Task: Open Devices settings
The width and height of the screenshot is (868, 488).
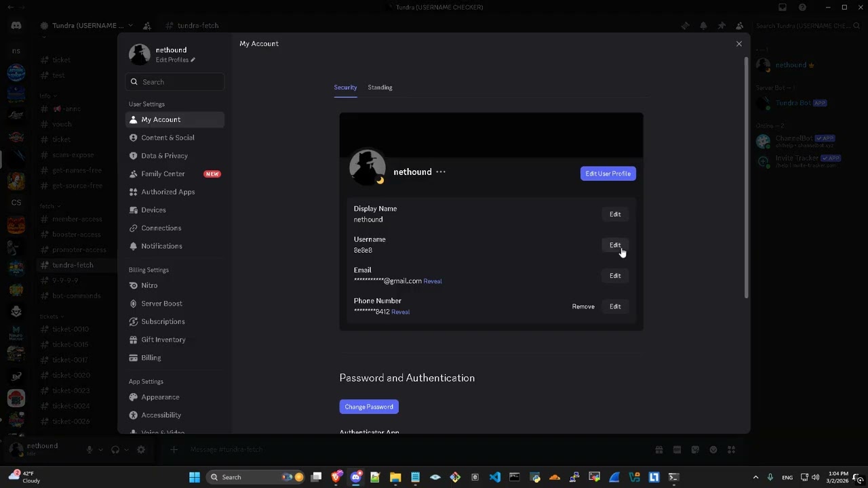Action: pyautogui.click(x=174, y=210)
